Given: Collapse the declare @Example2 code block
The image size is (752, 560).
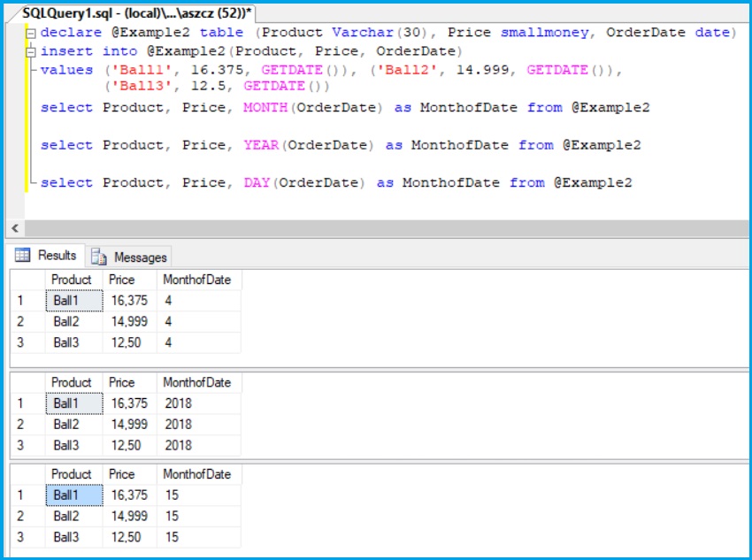Looking at the screenshot, I should [x=31, y=33].
